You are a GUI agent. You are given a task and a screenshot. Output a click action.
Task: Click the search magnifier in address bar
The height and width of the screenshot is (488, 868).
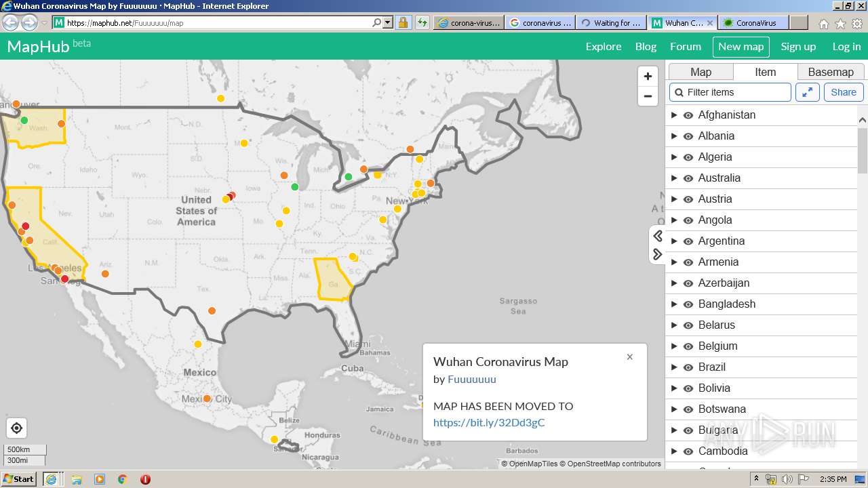[377, 22]
